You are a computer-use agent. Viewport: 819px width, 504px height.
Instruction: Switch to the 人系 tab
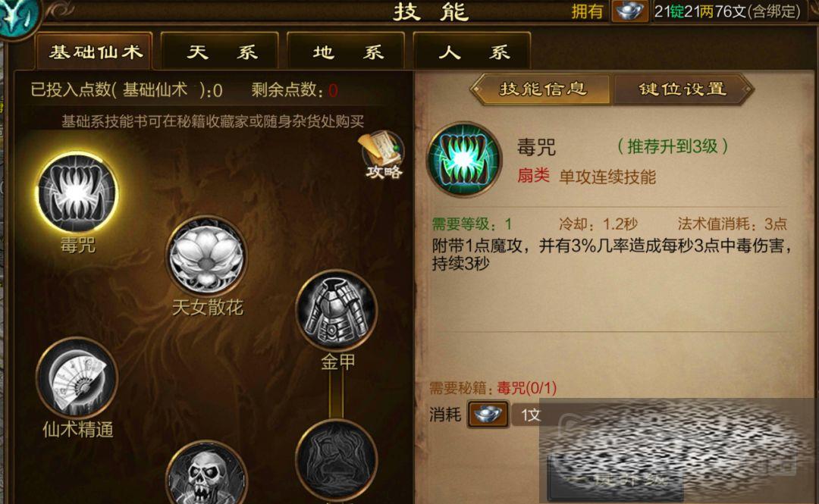pos(472,52)
